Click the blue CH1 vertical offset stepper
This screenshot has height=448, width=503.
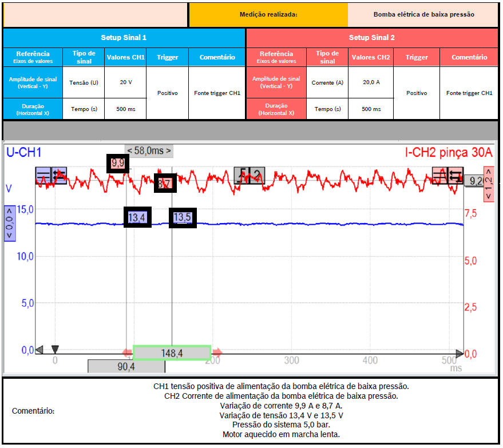[9, 224]
